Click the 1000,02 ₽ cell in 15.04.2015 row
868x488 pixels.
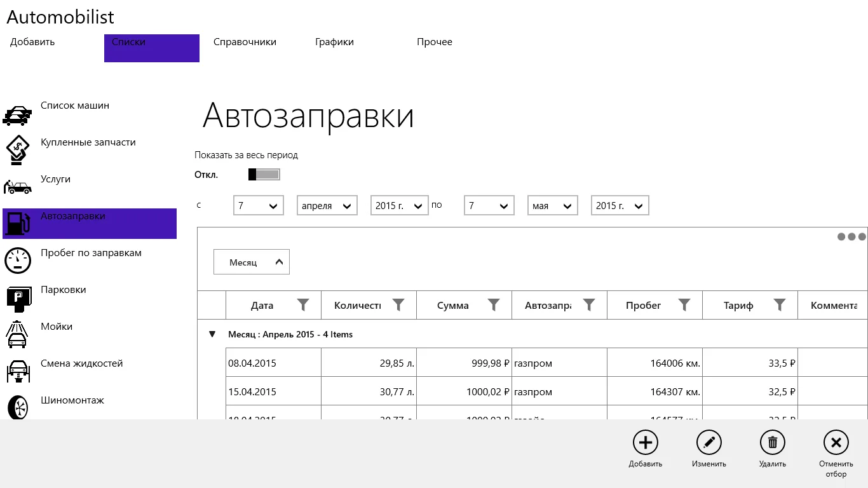tap(465, 391)
